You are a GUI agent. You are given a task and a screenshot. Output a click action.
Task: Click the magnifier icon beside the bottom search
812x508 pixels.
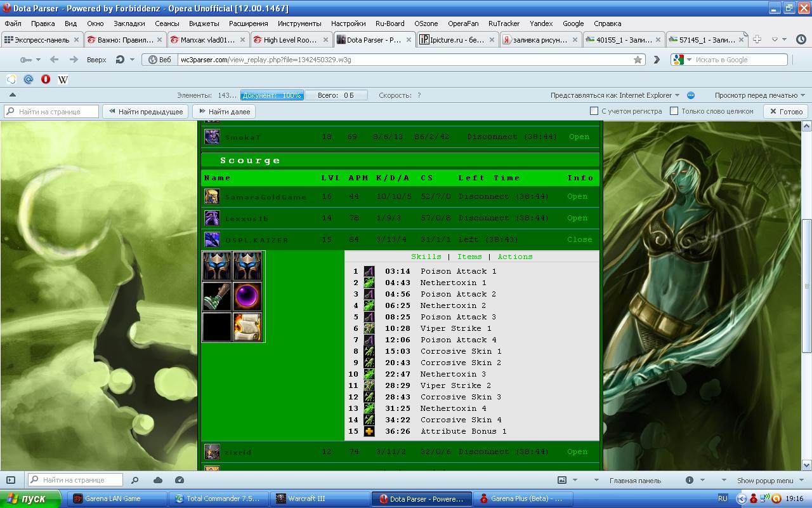[x=134, y=480]
